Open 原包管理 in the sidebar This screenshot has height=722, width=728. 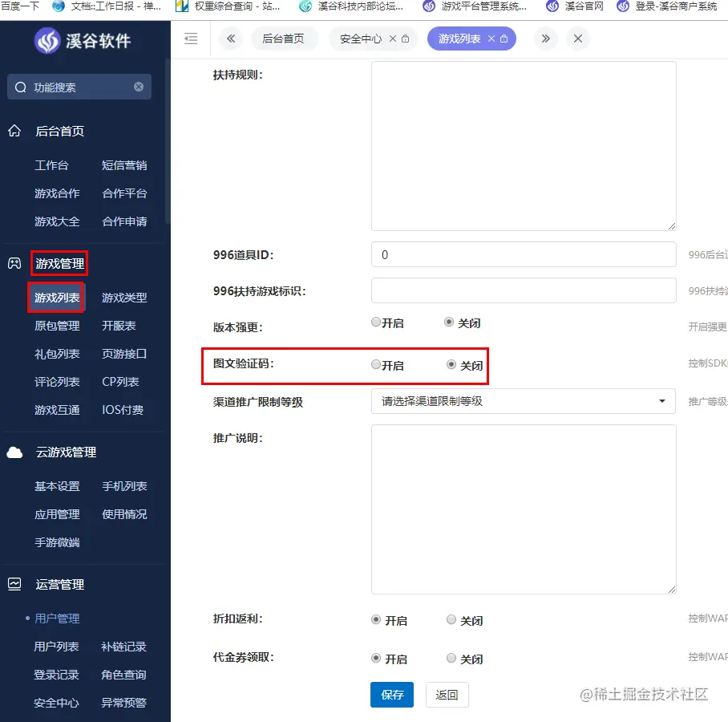pos(57,326)
